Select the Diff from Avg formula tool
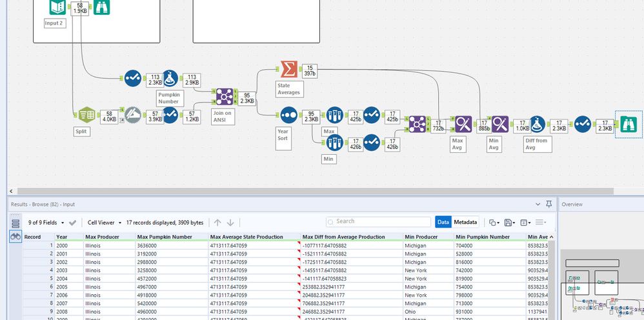The width and height of the screenshot is (644, 320). (x=538, y=124)
